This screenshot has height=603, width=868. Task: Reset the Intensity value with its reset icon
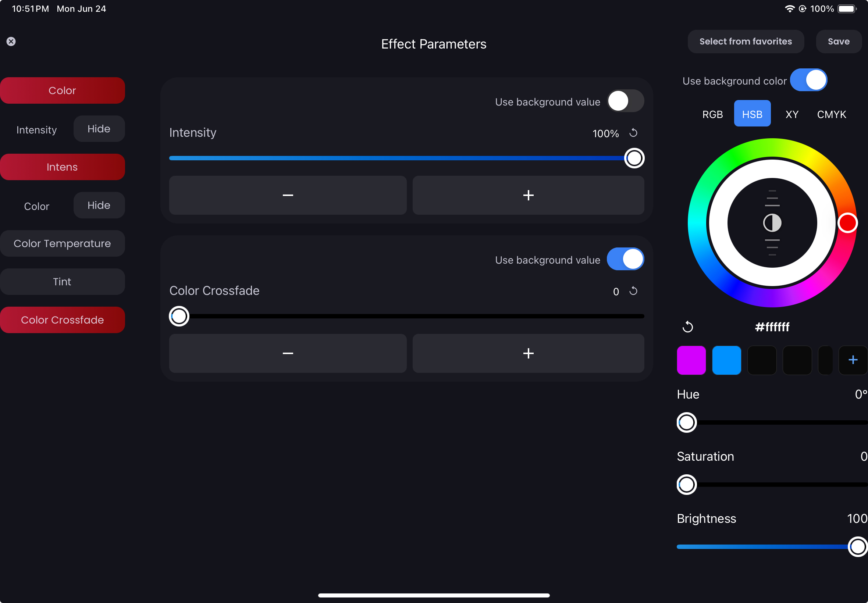click(x=633, y=133)
